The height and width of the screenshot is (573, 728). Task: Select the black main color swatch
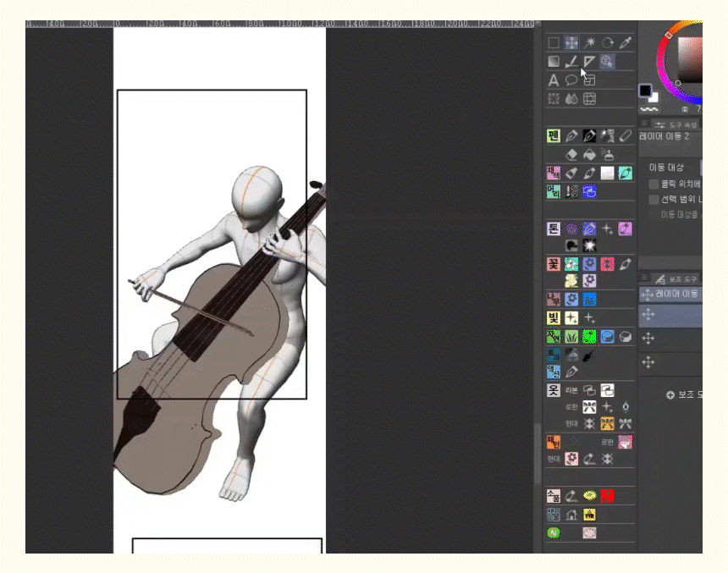(x=645, y=91)
